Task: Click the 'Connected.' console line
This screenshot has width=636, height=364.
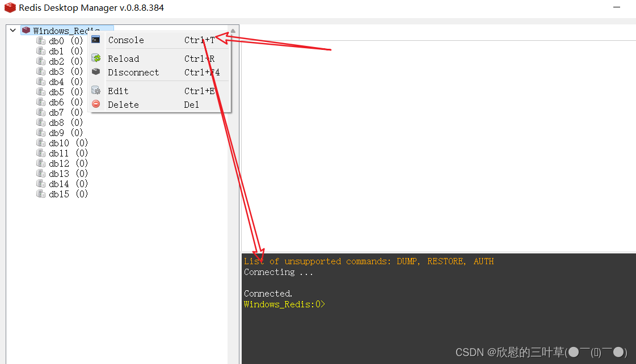Action: click(x=268, y=294)
